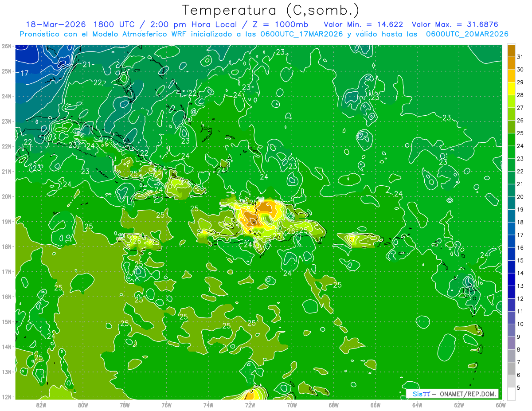Image resolution: width=532 pixels, height=411 pixels.
Task: Click the latitude axis label "24N"
Action: (7, 96)
